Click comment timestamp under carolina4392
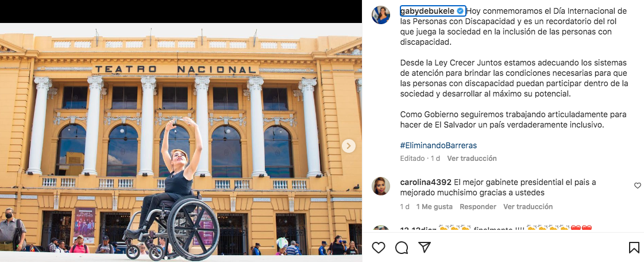Viewport: 644px width, 262px height. 404,207
